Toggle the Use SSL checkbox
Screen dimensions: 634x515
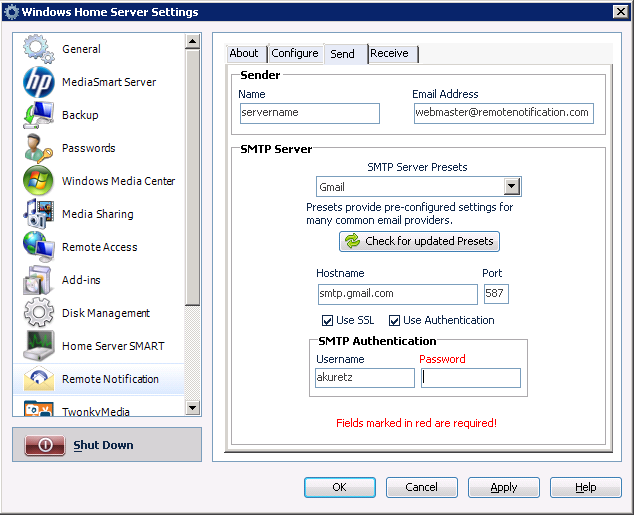pos(327,321)
